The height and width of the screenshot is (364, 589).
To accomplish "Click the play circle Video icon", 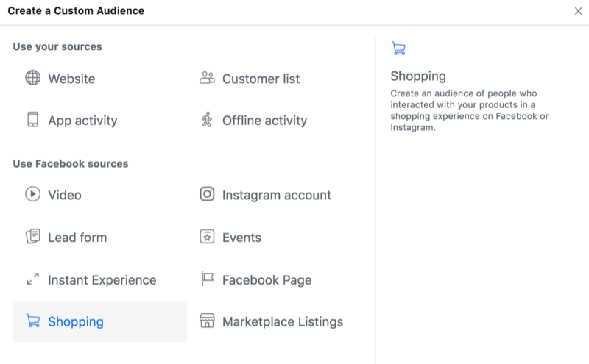I will [x=32, y=194].
